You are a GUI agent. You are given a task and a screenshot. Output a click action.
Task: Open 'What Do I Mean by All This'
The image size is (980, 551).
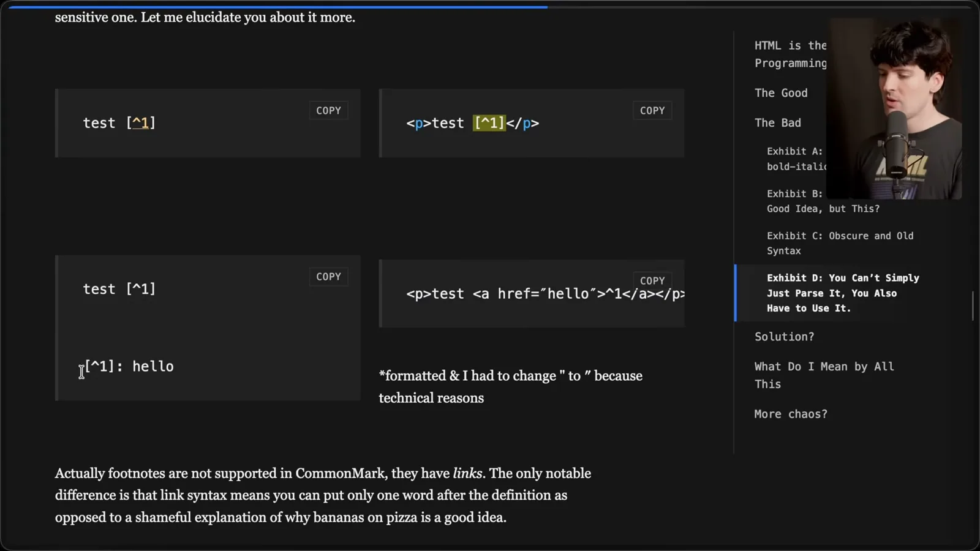(824, 375)
